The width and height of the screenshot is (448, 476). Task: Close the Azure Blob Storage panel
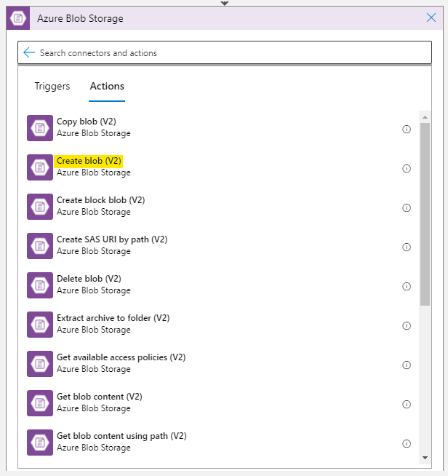pos(431,17)
